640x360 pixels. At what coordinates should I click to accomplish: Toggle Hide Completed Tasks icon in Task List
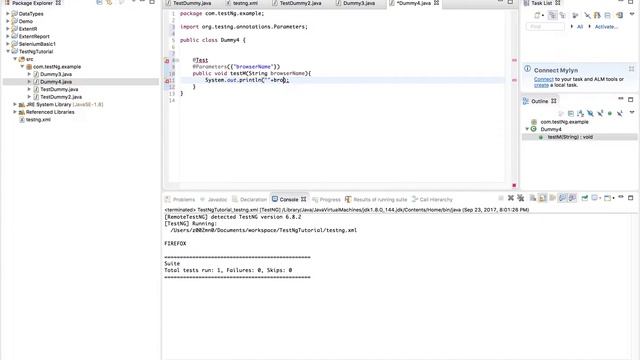click(x=587, y=16)
